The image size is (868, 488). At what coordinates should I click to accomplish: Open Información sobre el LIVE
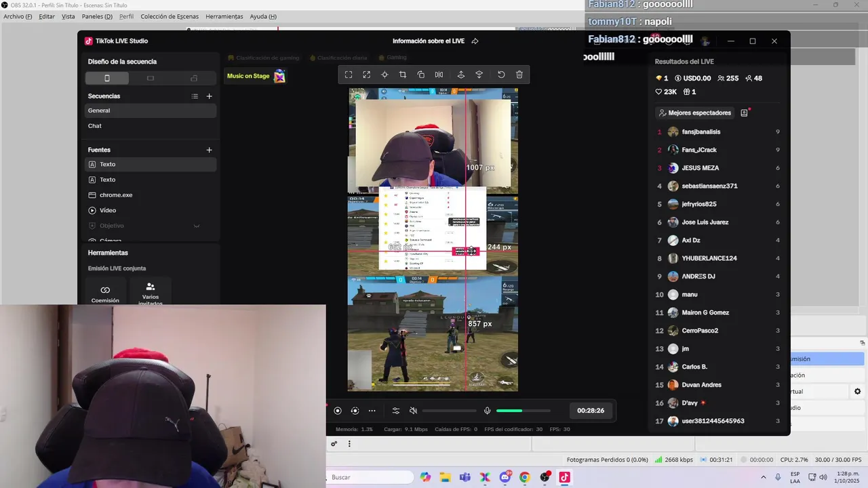(x=429, y=41)
